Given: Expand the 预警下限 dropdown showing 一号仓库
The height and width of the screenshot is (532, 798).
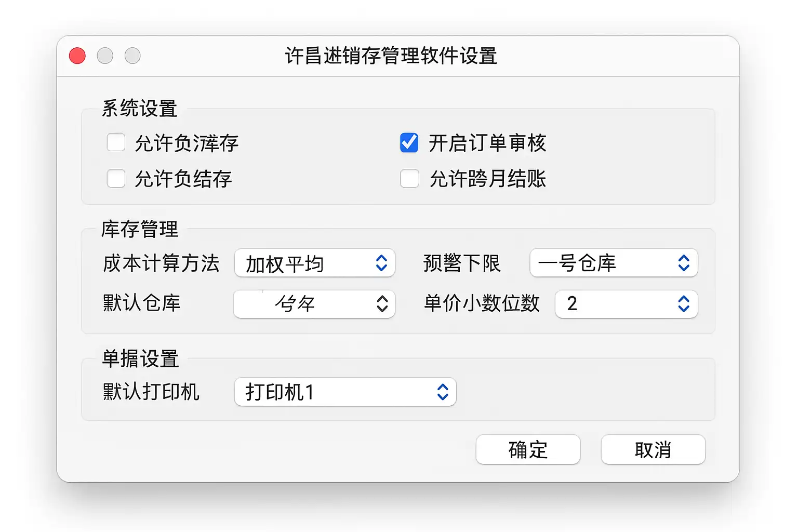Looking at the screenshot, I should point(614,263).
